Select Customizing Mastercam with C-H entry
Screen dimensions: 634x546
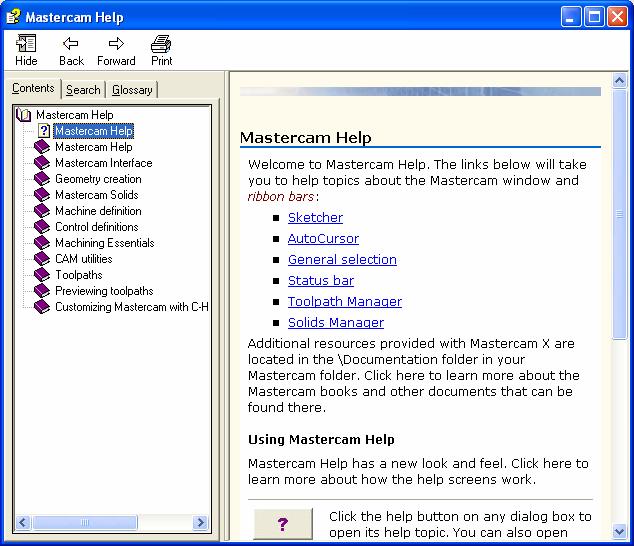[132, 307]
